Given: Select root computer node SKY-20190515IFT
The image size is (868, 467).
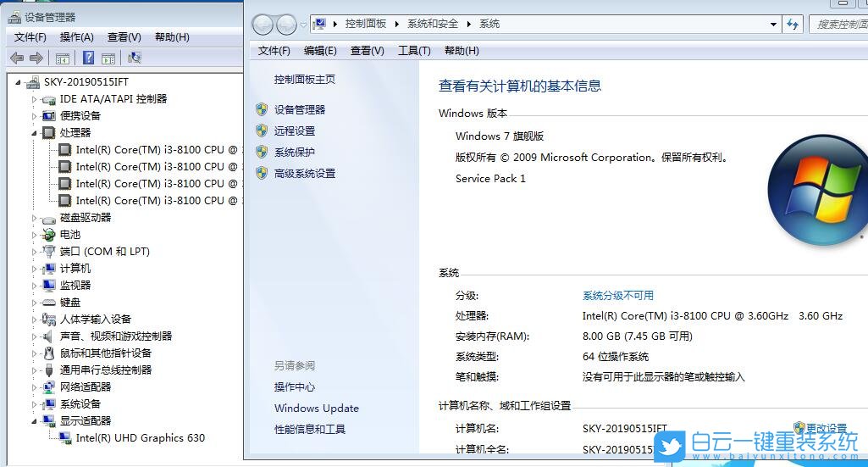Looking at the screenshot, I should coord(86,82).
